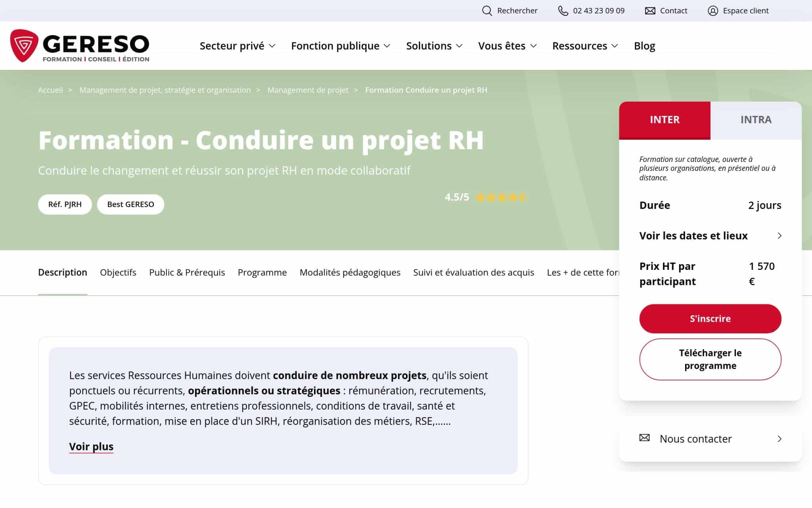Click the Voir plus link
812x508 pixels.
(x=91, y=446)
